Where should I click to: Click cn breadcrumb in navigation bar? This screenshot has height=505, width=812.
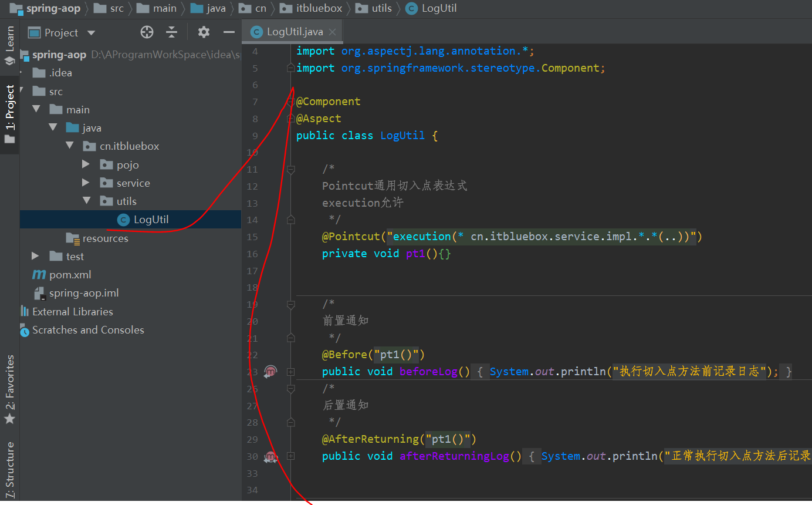(x=252, y=8)
